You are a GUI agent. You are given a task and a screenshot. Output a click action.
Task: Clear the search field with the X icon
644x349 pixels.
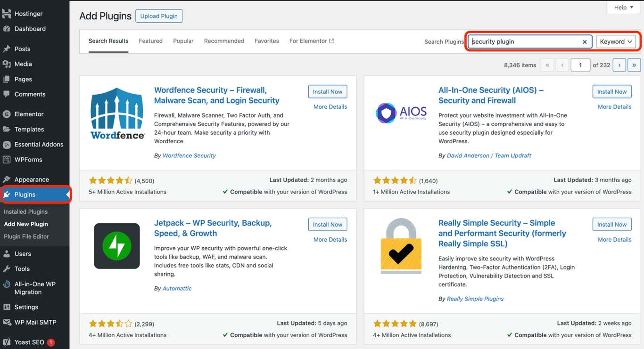(x=584, y=41)
